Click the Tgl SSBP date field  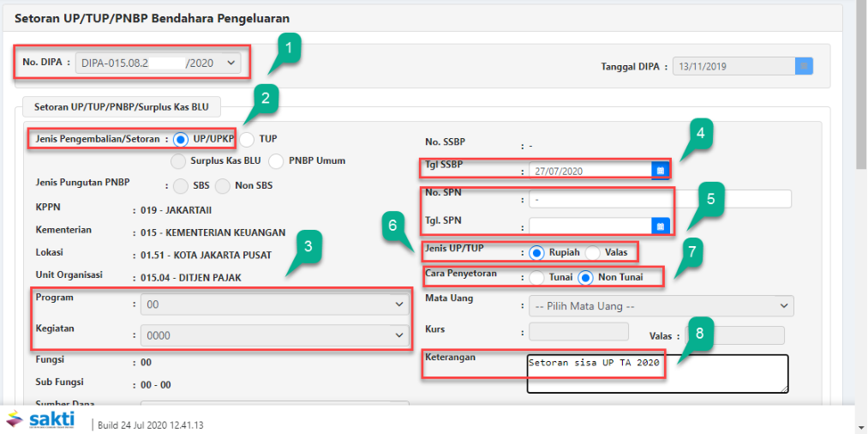[590, 171]
